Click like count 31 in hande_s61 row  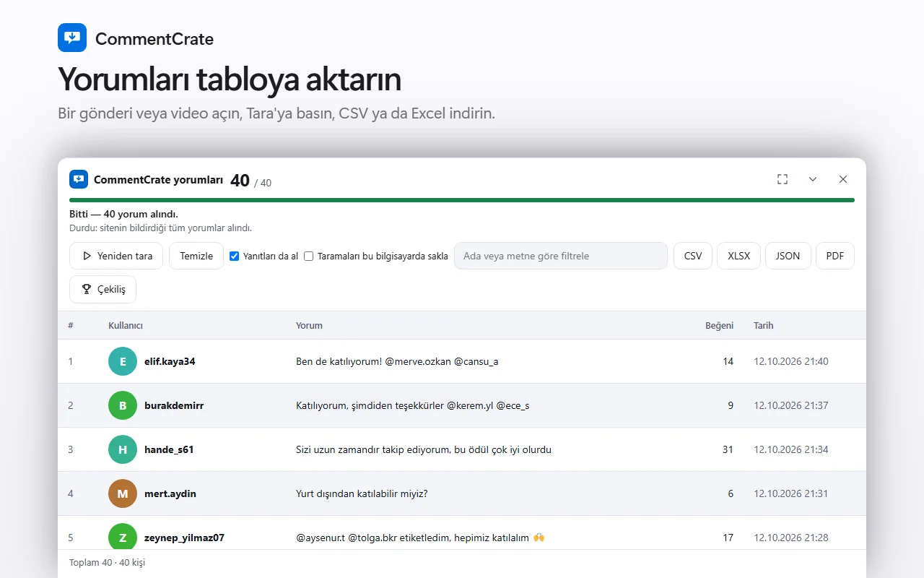[x=728, y=449]
